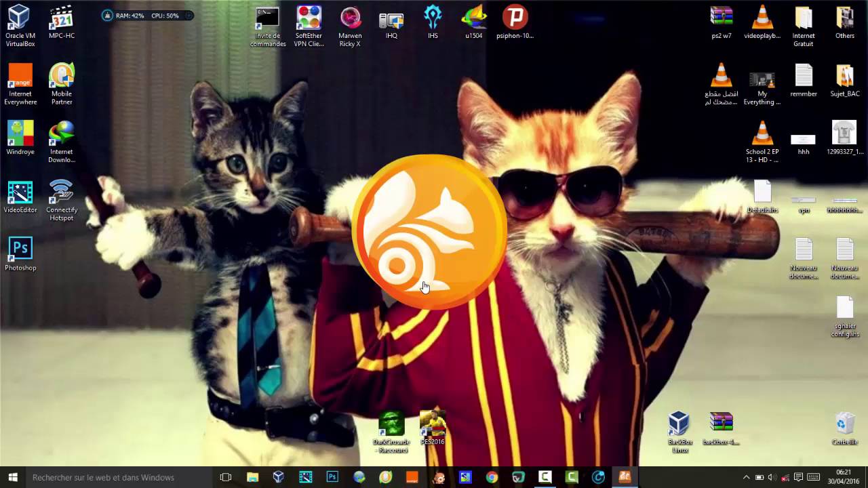Click the Rechercher Windows search box
The width and height of the screenshot is (868, 488).
pos(119,477)
